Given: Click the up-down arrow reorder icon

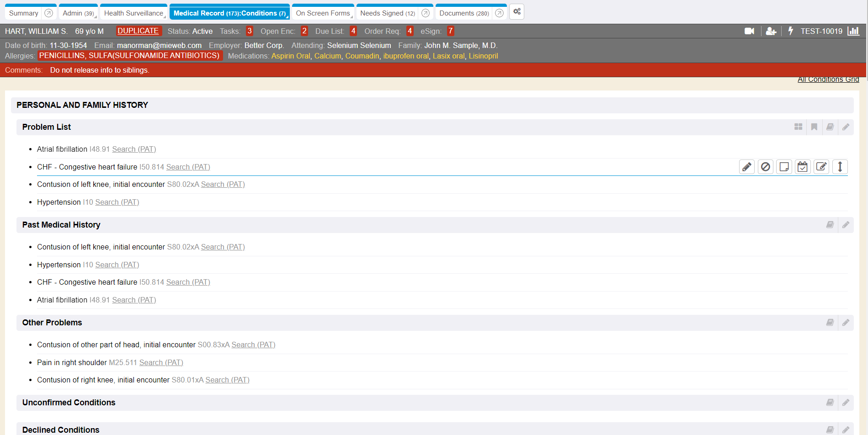Looking at the screenshot, I should click(x=840, y=167).
